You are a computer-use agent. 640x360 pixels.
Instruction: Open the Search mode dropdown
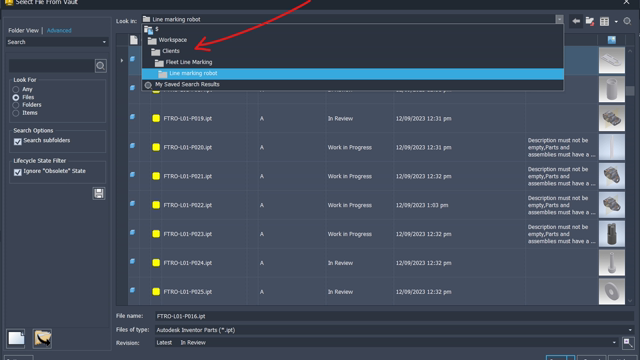[x=104, y=42]
